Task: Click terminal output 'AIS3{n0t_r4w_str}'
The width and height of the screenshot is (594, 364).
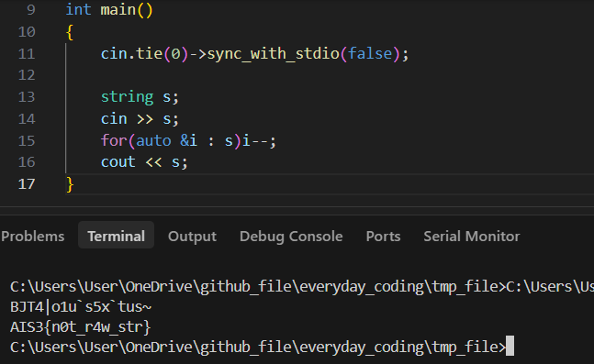Action: click(80, 327)
